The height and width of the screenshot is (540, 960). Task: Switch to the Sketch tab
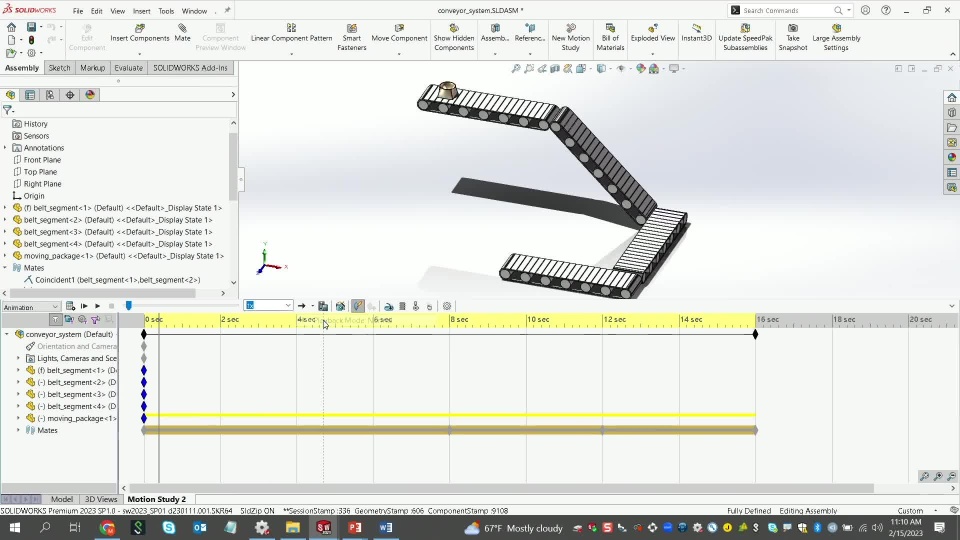coord(59,68)
